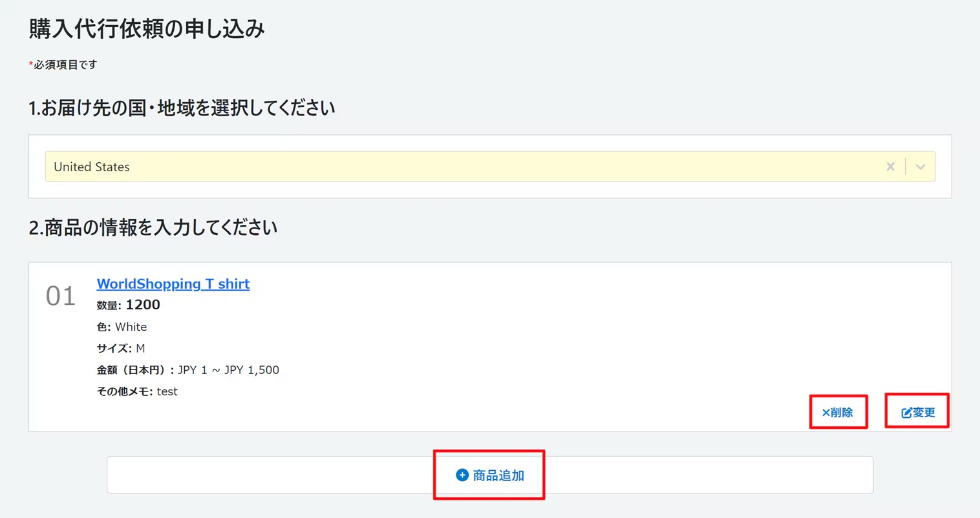This screenshot has width=980, height=518.
Task: Click the product card for WorldShopping T shirt
Action: pyautogui.click(x=490, y=346)
